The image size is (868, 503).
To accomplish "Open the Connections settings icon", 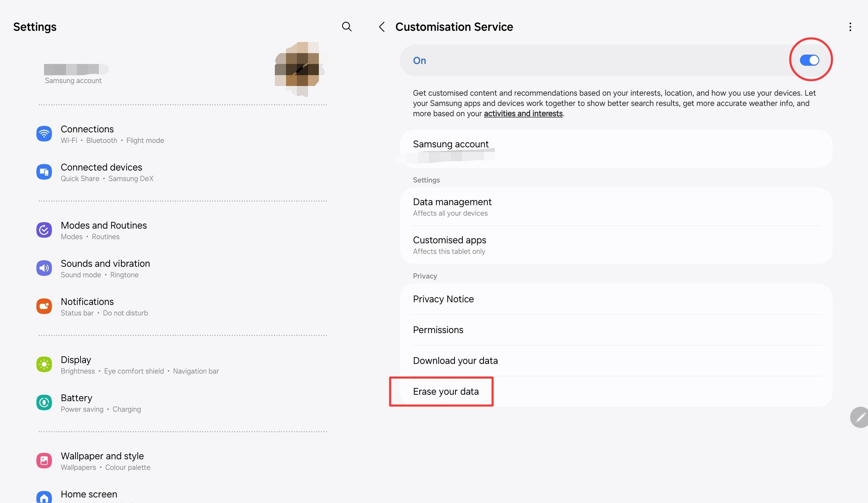I will (x=44, y=134).
